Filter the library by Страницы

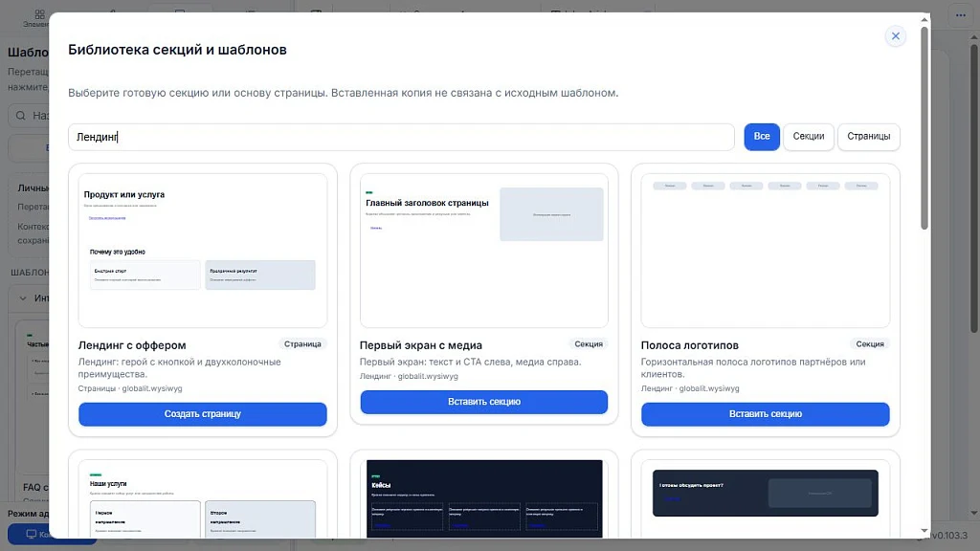coord(868,137)
